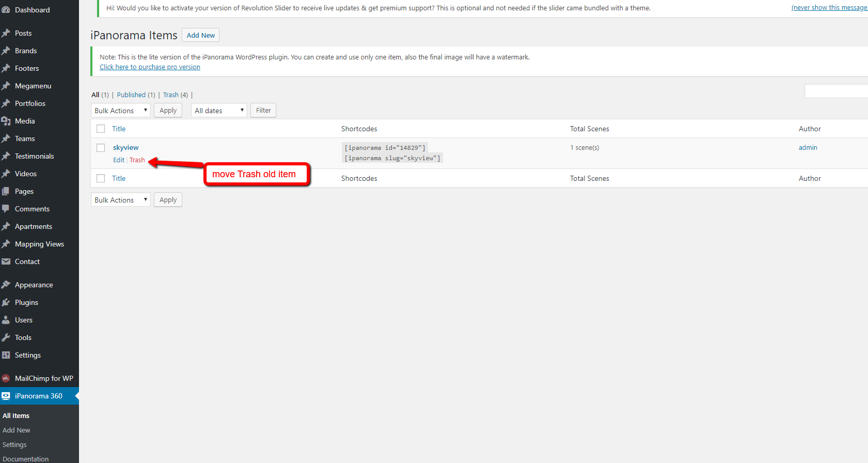The width and height of the screenshot is (868, 463).
Task: Click the Posts pin icon
Action: [x=6, y=33]
